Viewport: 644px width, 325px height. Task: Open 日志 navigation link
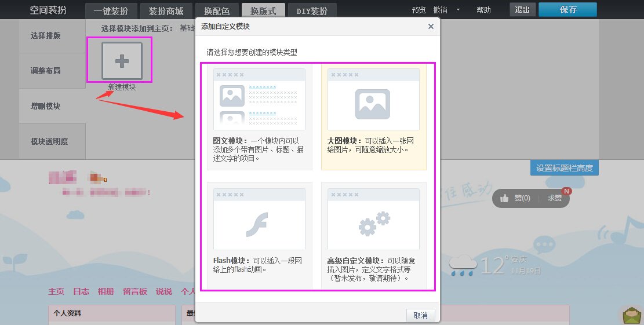tap(81, 291)
